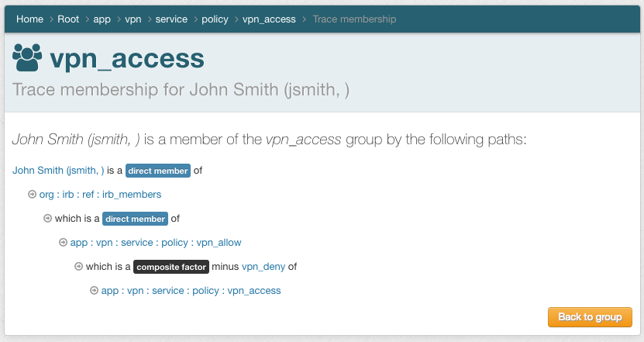The image size is (644, 342).
Task: Click arrow icon before first 'which is a'
Action: pos(48,219)
